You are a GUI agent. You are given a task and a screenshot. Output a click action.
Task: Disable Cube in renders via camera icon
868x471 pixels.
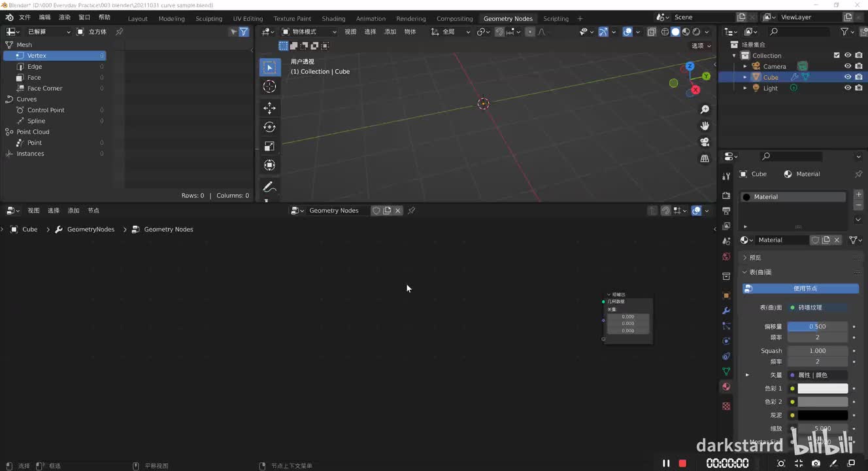pyautogui.click(x=859, y=77)
